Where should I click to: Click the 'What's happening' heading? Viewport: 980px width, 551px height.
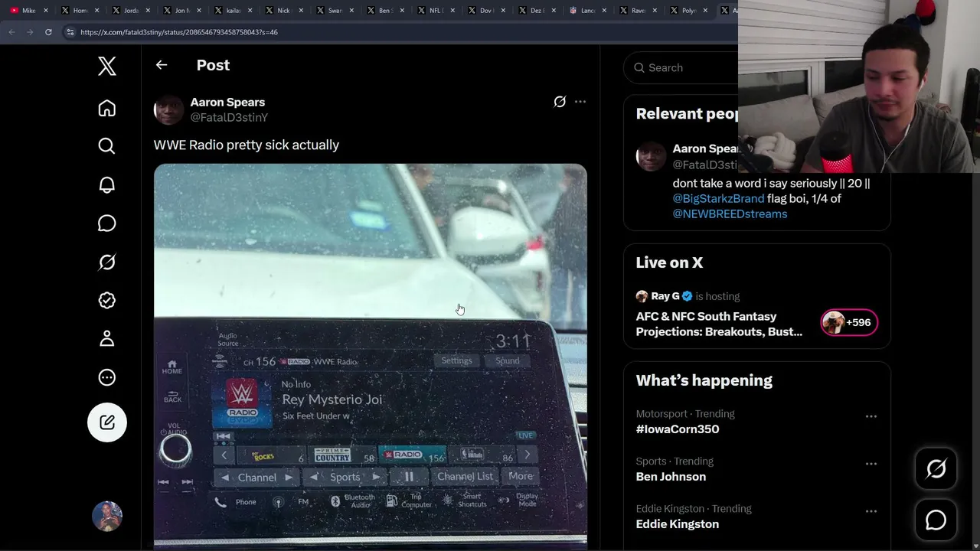tap(704, 380)
